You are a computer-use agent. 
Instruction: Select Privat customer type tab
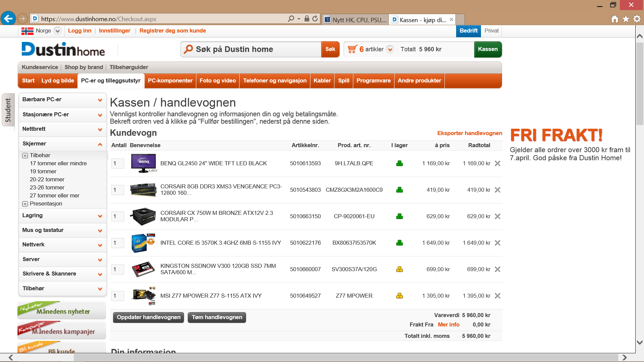coord(491,31)
